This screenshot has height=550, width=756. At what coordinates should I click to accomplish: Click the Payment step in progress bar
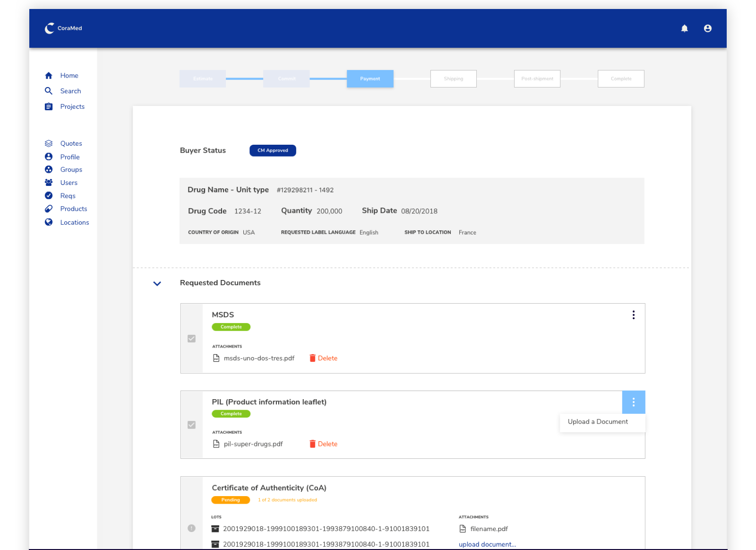click(370, 79)
